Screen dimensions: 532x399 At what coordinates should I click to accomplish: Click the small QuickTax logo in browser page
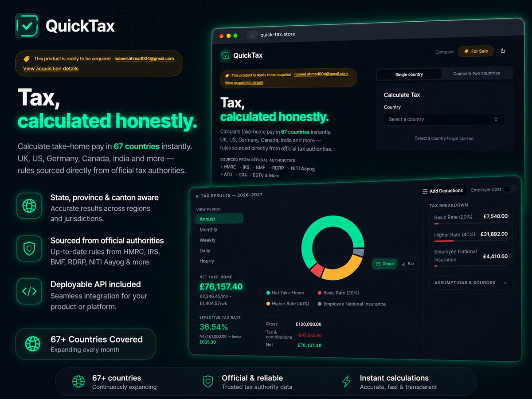[x=225, y=55]
